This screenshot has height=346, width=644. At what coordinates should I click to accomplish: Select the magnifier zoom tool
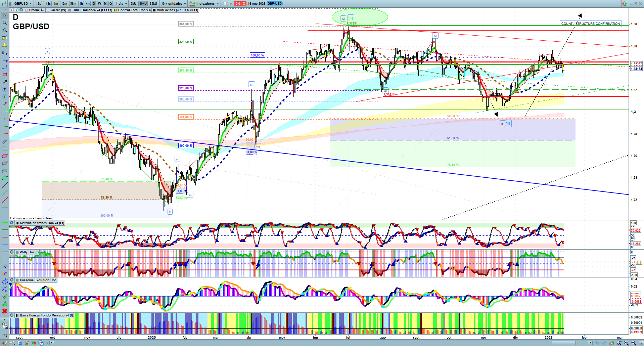coord(5,23)
